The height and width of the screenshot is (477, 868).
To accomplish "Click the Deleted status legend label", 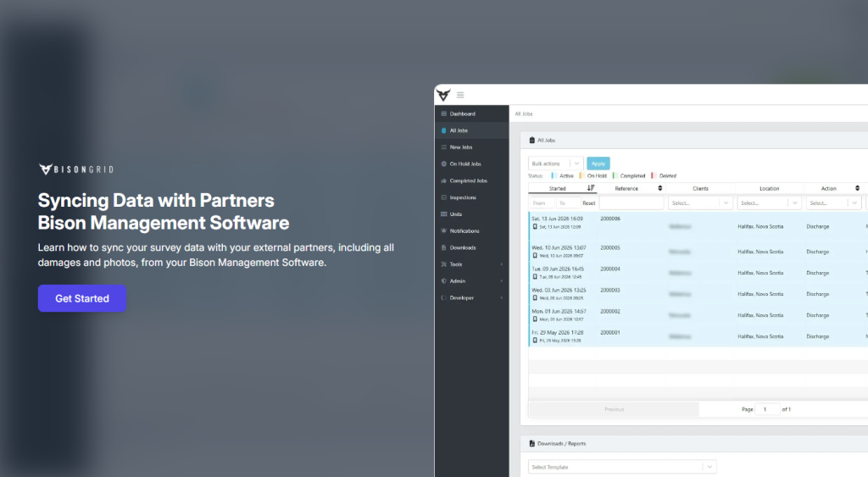I will pyautogui.click(x=668, y=175).
